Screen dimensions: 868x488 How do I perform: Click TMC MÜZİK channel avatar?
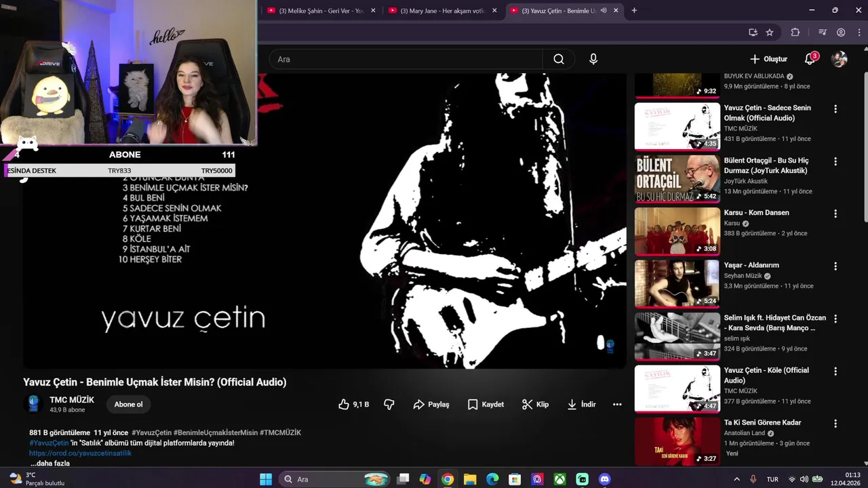[33, 404]
